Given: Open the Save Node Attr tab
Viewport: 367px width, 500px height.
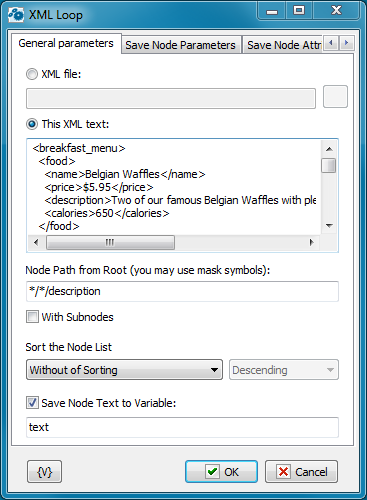Looking at the screenshot, I should tap(283, 45).
